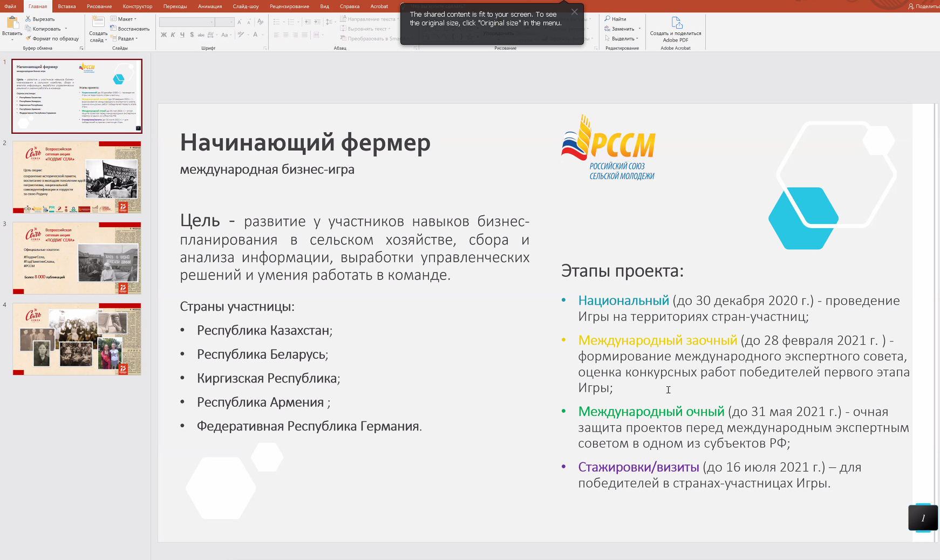The width and height of the screenshot is (940, 560).
Task: Align text right in paragraph group
Action: [295, 35]
